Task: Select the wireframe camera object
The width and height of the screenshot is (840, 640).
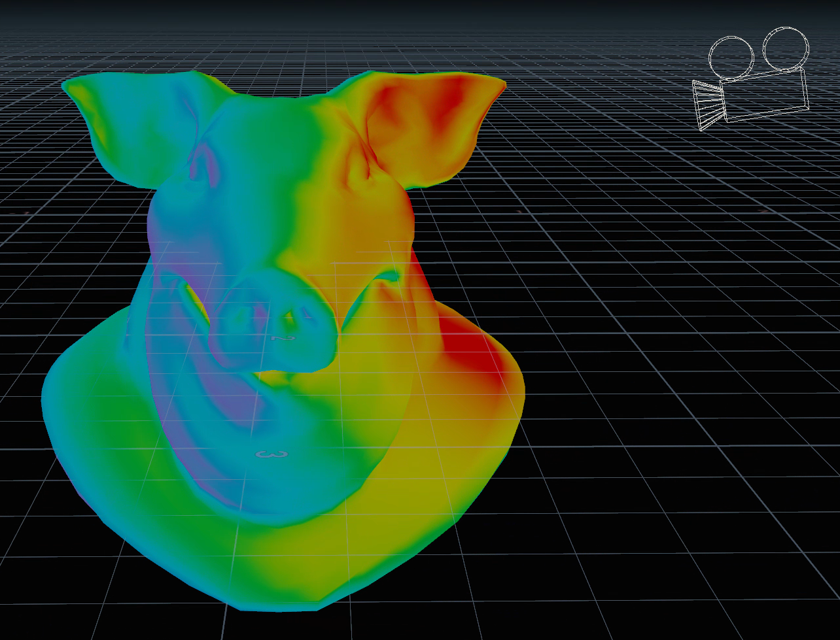Action: click(752, 84)
